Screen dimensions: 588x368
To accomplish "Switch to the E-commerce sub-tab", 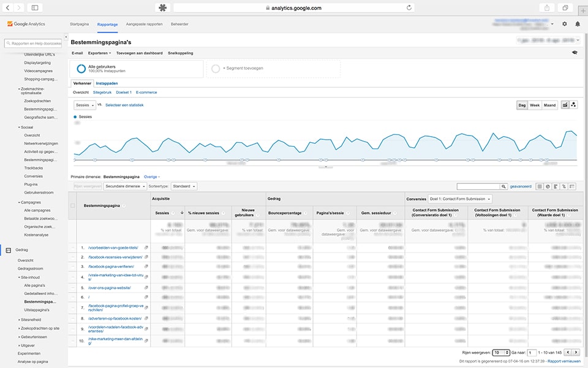I will (146, 93).
